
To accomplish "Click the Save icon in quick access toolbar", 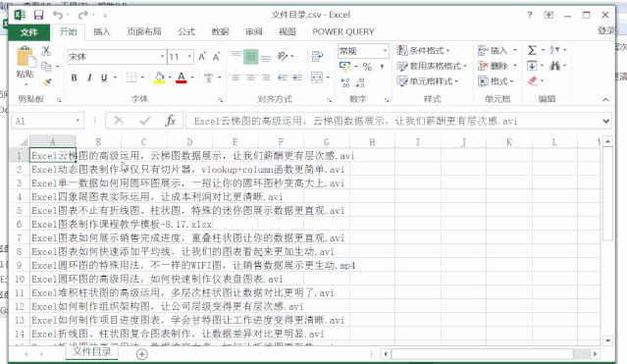I will pyautogui.click(x=38, y=15).
